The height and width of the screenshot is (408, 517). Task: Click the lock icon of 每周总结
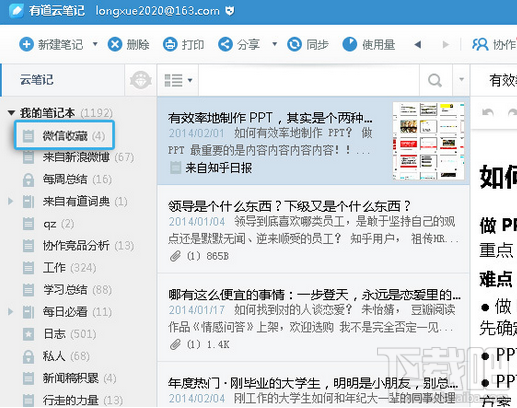[x=28, y=180]
